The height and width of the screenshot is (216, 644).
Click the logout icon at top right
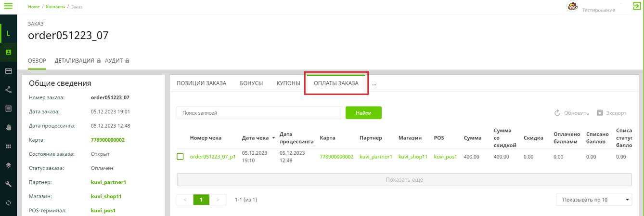pyautogui.click(x=637, y=6)
